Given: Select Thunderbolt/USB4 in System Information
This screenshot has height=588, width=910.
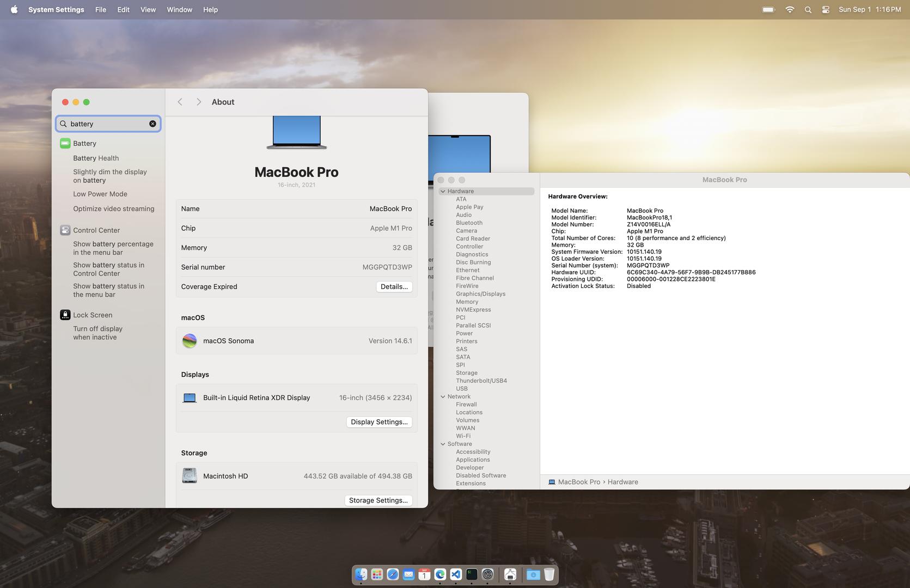Looking at the screenshot, I should point(481,381).
